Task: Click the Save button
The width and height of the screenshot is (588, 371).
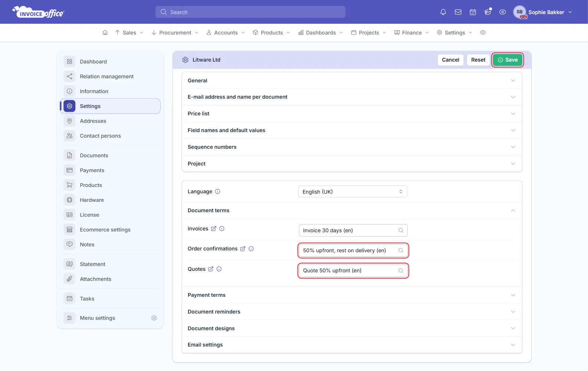Action: (x=507, y=60)
